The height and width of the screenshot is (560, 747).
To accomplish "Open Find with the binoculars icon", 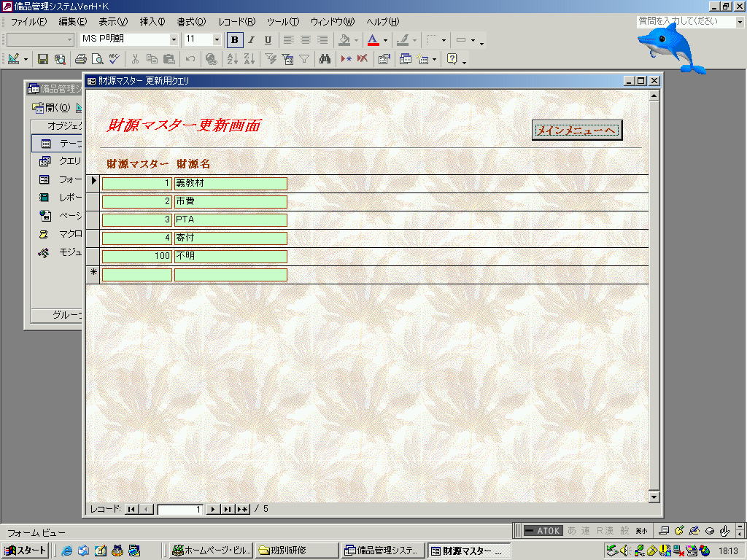I will (325, 59).
